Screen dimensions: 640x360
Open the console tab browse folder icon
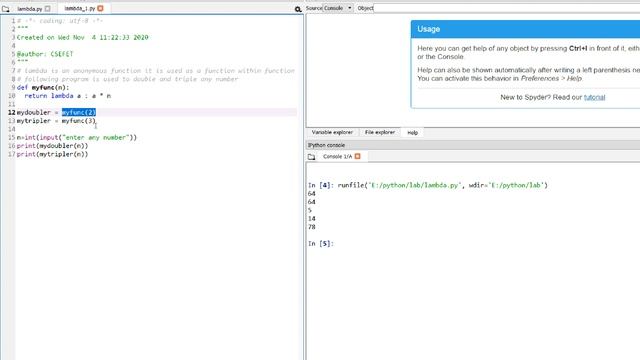coord(311,157)
